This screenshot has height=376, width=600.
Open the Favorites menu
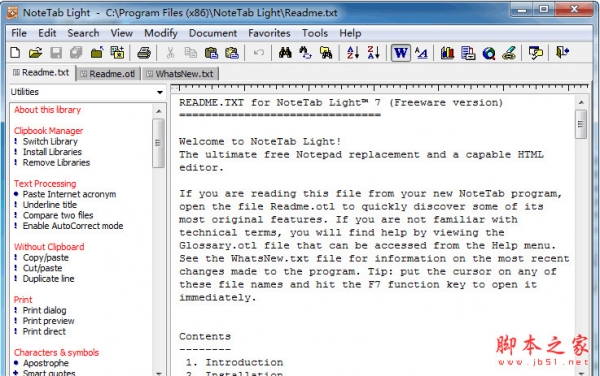(x=269, y=33)
